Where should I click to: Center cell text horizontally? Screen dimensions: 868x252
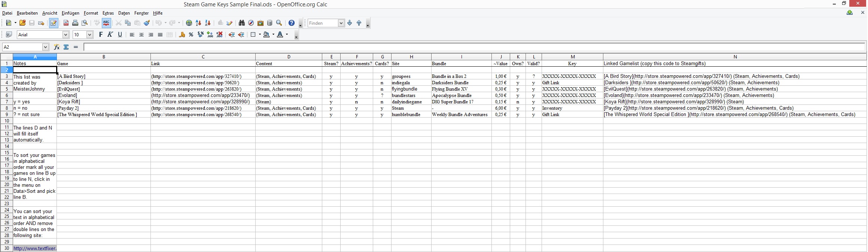click(x=141, y=35)
